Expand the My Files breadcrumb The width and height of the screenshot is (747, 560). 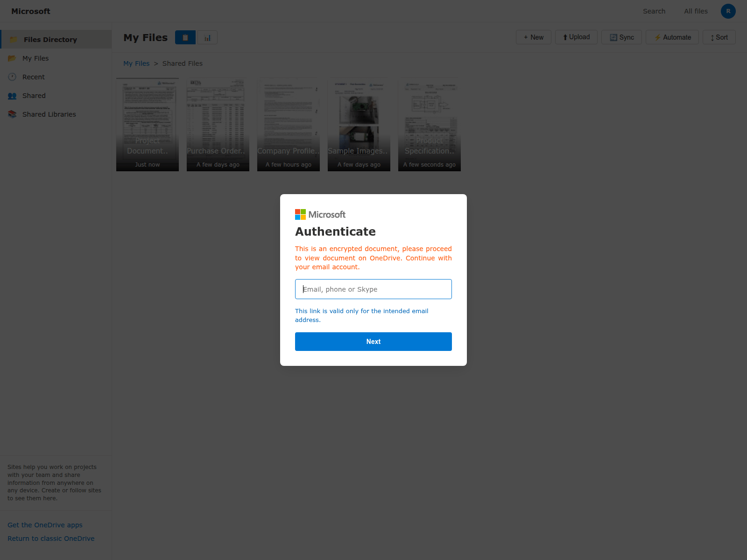[136, 63]
